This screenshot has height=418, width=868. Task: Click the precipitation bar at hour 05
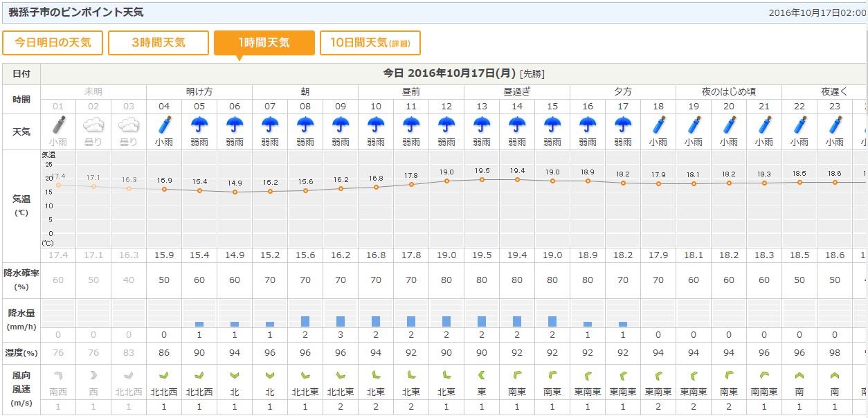pos(199,324)
